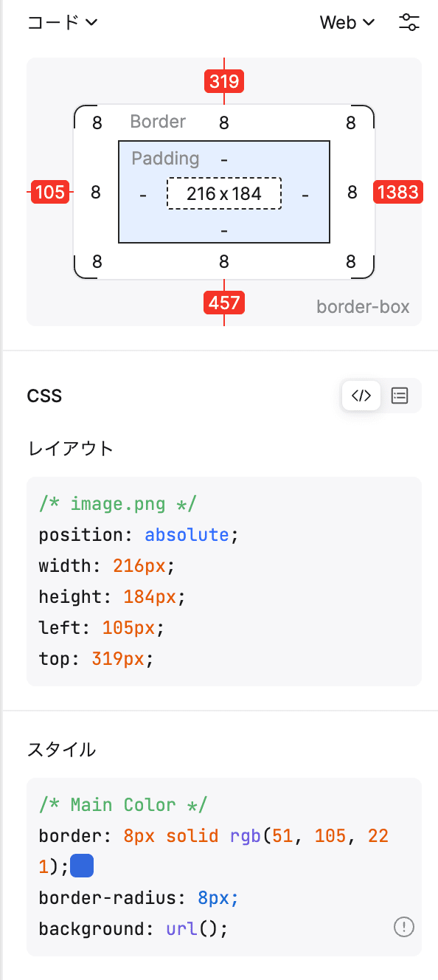
Task: Click the background: url() code line
Action: point(133,928)
